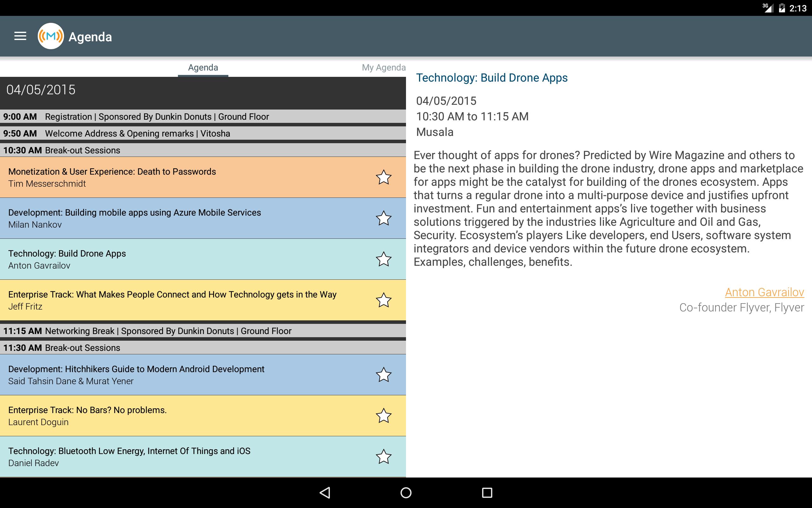Open Monetization & User Experience: Death to Passwords

[x=203, y=177]
